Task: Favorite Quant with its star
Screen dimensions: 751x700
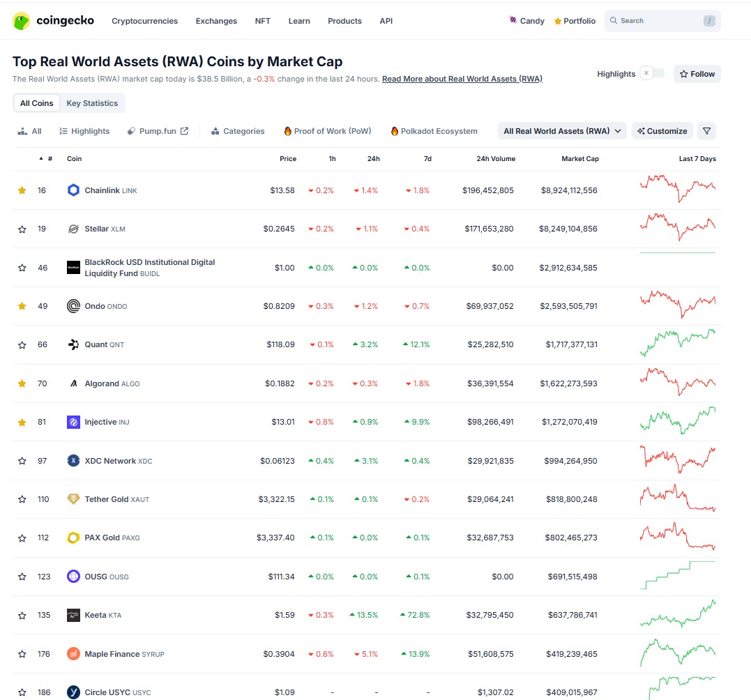Action: coord(22,344)
